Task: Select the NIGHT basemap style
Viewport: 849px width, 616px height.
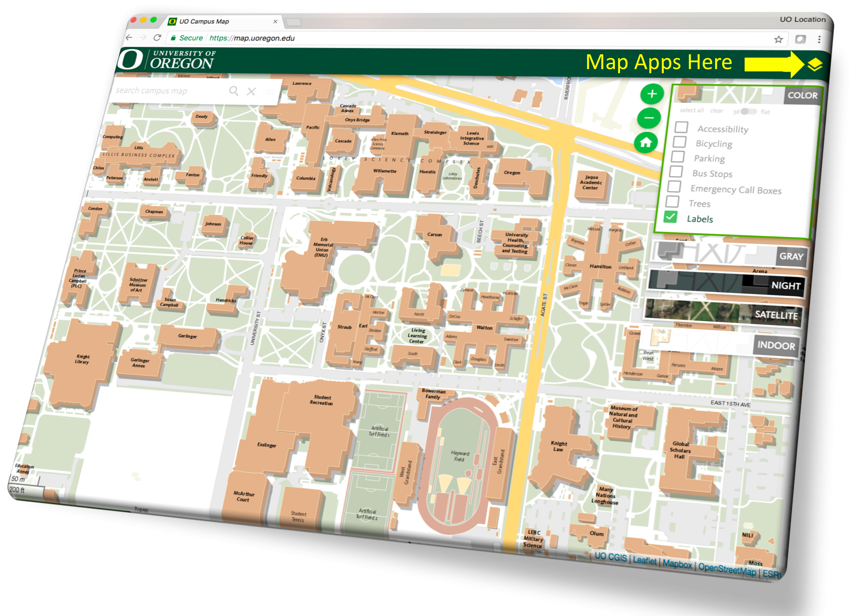Action: pos(733,285)
